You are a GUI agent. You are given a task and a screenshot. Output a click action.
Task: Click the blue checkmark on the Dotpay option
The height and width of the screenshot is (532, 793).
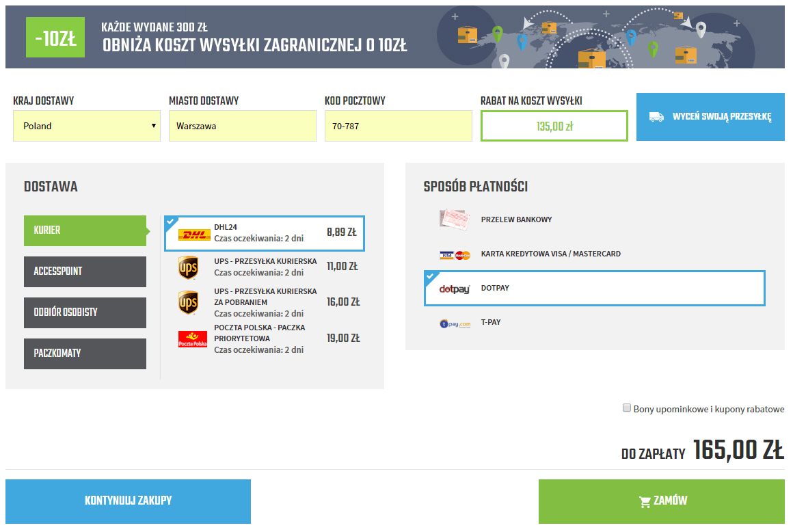(x=430, y=276)
